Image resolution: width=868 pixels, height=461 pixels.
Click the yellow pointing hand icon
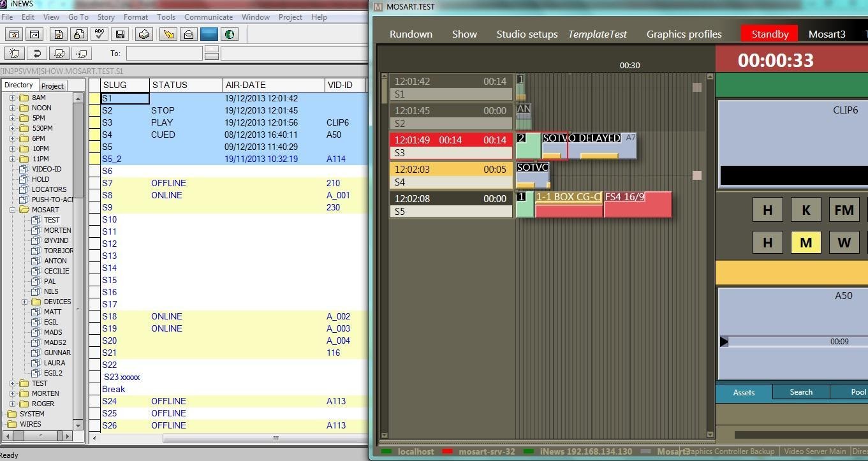point(168,34)
